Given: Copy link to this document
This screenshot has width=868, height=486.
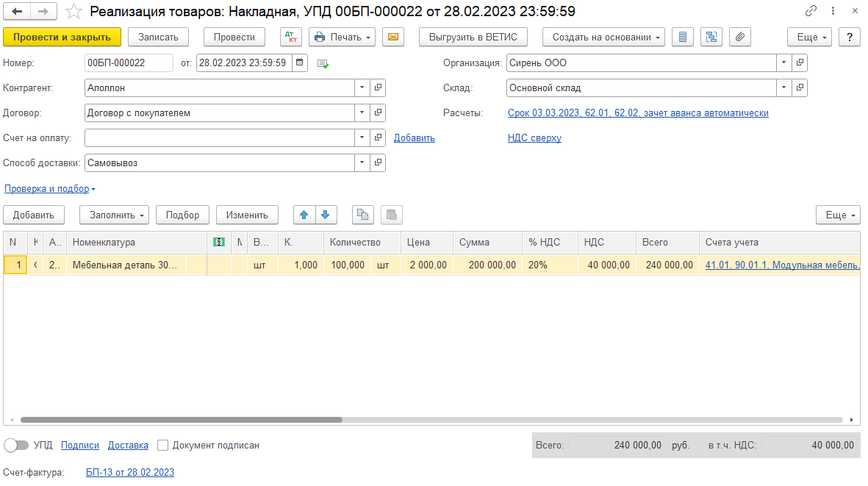Looking at the screenshot, I should click(811, 10).
